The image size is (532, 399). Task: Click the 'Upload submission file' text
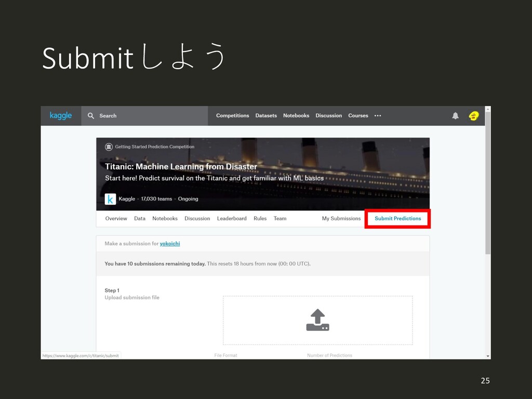click(x=132, y=298)
